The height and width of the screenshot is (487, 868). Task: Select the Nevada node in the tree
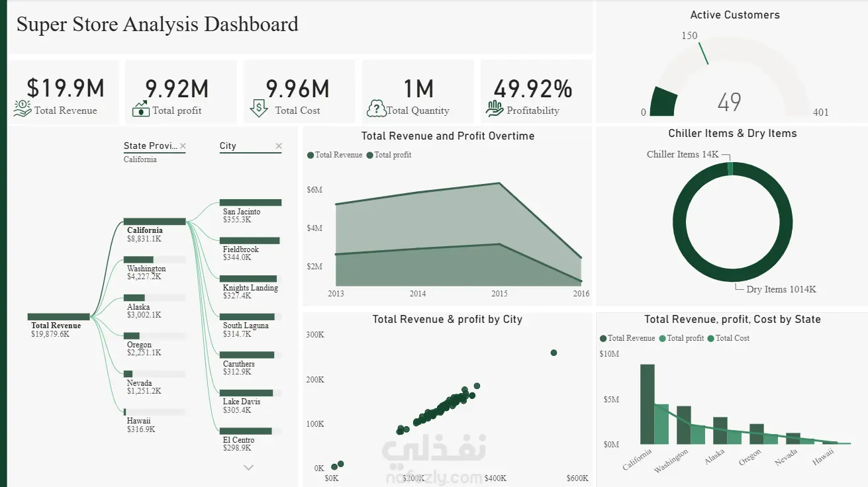point(155,374)
